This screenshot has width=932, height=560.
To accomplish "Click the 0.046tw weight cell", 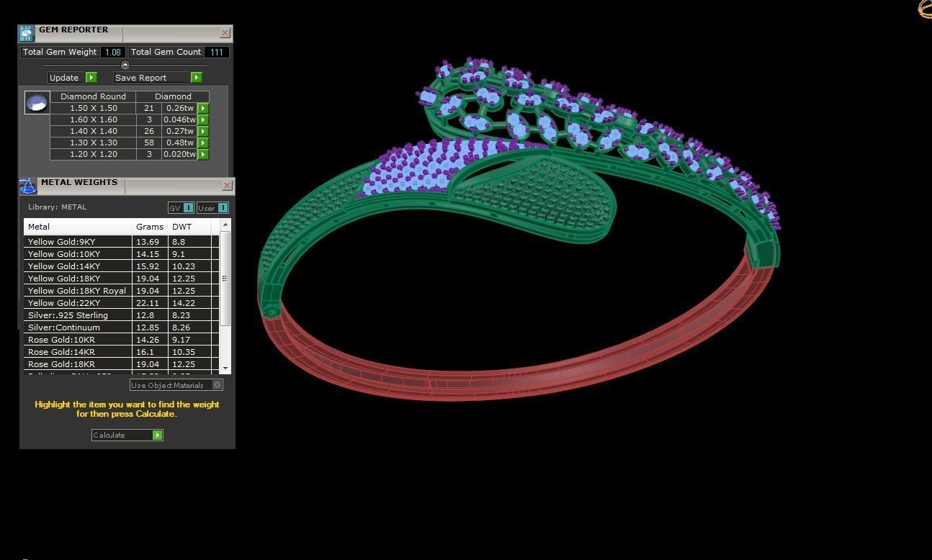I will (x=180, y=119).
